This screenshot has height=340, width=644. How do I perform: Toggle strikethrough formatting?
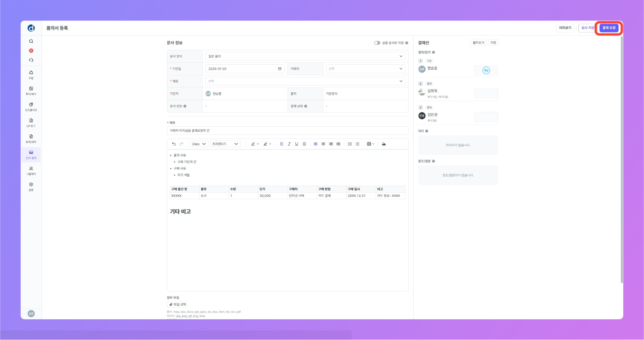304,144
